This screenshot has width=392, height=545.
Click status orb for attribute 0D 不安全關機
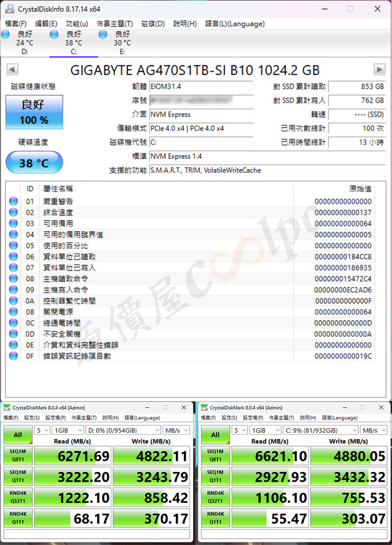tap(14, 334)
